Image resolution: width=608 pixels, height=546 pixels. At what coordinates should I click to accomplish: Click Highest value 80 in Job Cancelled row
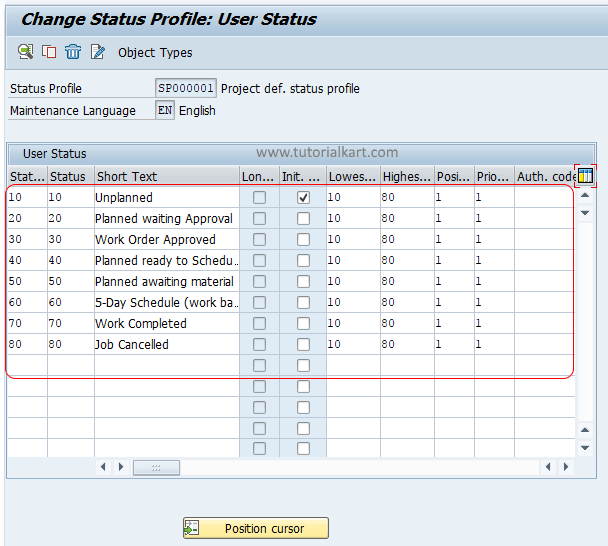click(x=407, y=344)
